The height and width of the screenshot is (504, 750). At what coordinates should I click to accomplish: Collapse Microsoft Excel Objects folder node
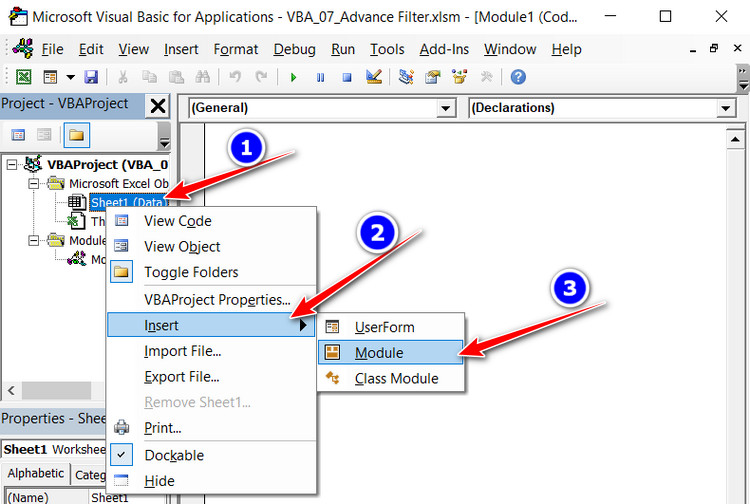33,184
